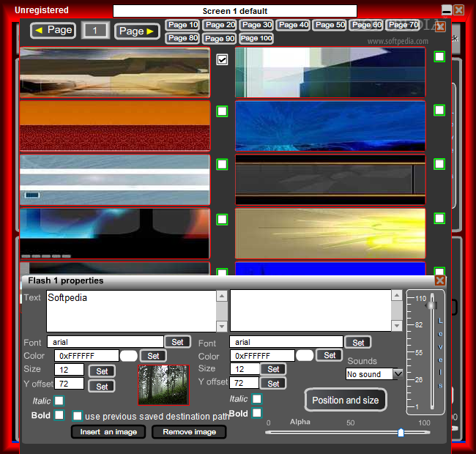476x454 pixels.
Task: Open the left white color swatch
Action: pyautogui.click(x=129, y=356)
